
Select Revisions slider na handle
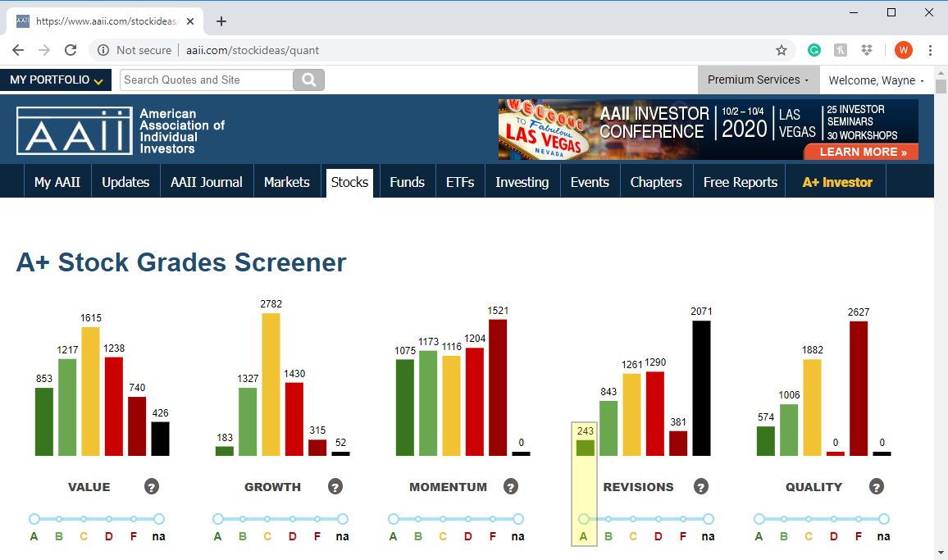click(709, 519)
